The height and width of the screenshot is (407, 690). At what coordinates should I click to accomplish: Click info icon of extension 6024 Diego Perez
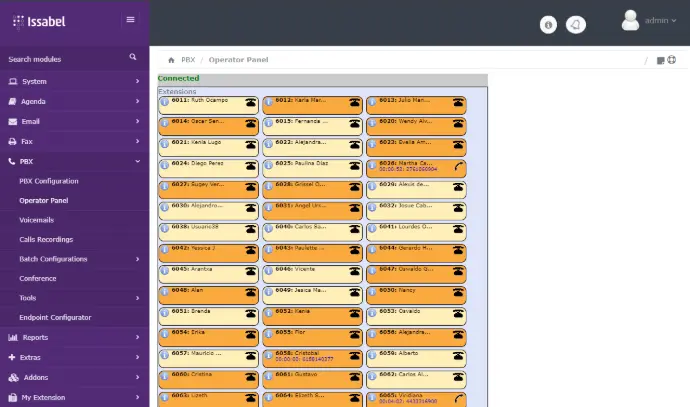click(x=164, y=164)
